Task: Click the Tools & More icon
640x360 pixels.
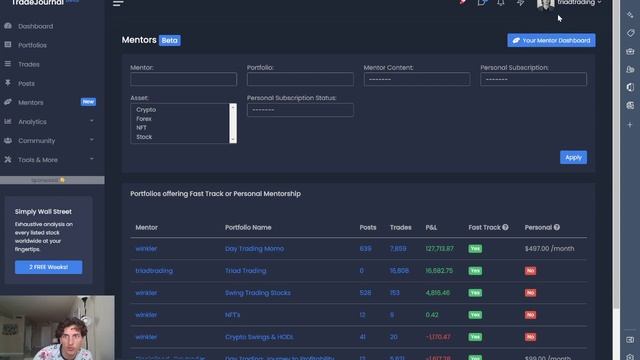Action: point(8,160)
